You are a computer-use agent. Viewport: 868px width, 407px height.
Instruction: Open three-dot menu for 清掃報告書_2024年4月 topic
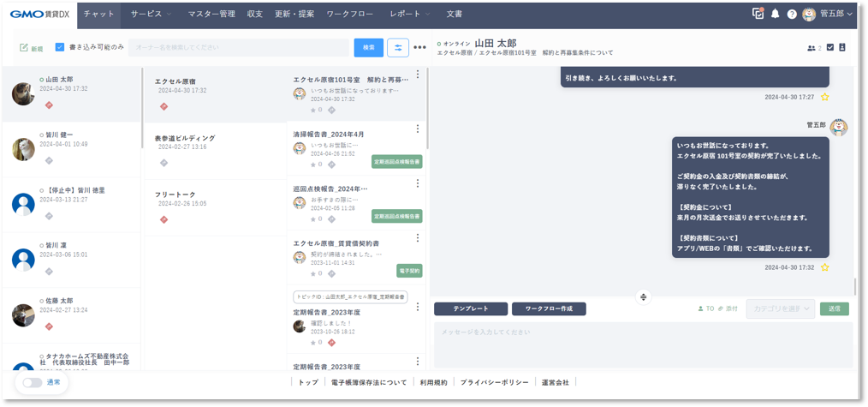point(418,129)
